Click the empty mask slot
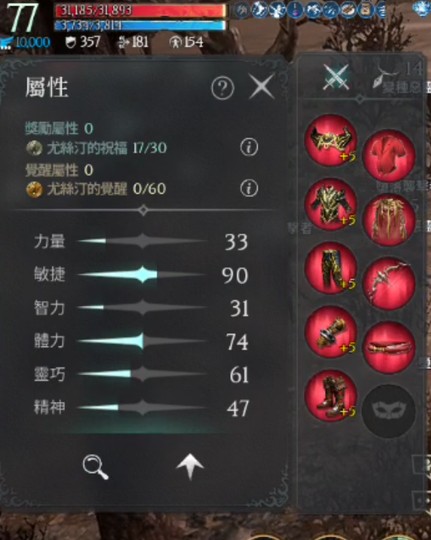Screen dimensions: 431x540 point(389,411)
